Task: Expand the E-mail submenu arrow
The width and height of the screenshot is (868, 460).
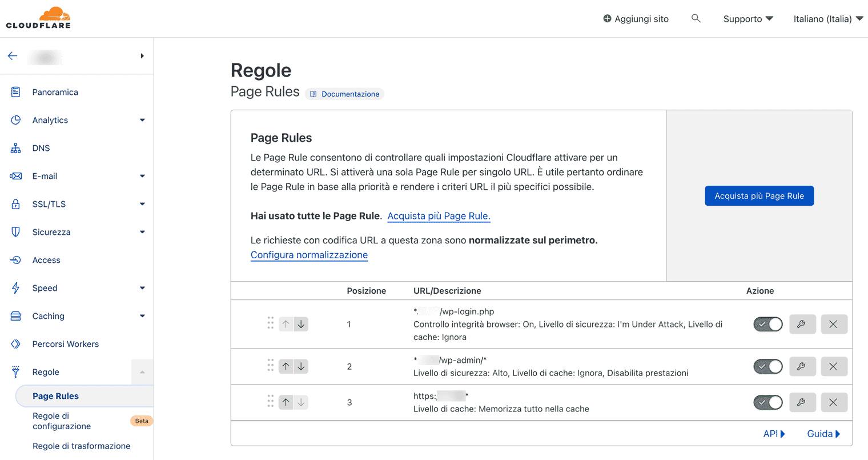Action: click(142, 176)
